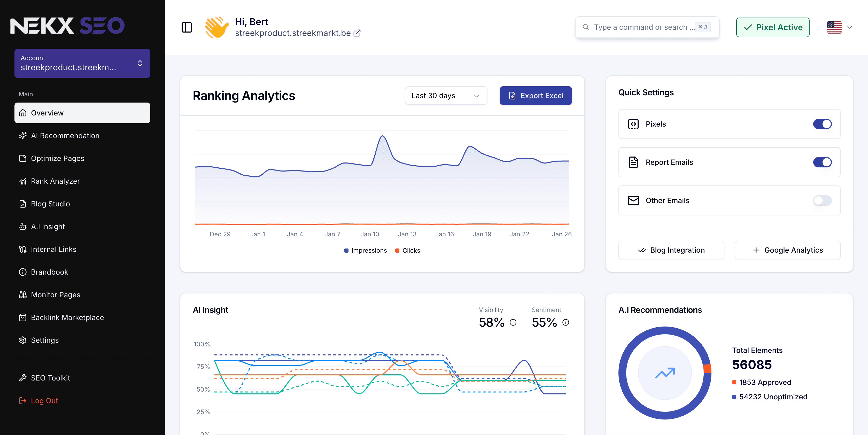This screenshot has height=435, width=868.
Task: Click the Quick Settings heading
Action: pos(646,92)
